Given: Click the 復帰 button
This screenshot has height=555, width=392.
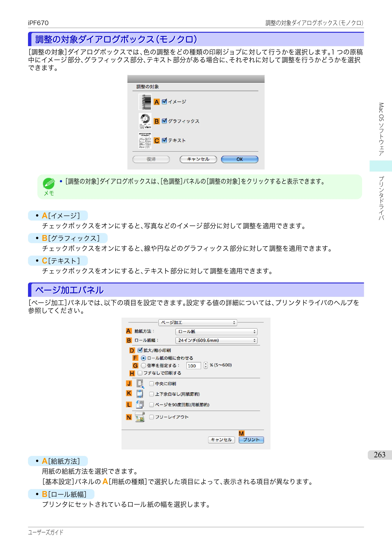Looking at the screenshot, I should click(x=151, y=159).
